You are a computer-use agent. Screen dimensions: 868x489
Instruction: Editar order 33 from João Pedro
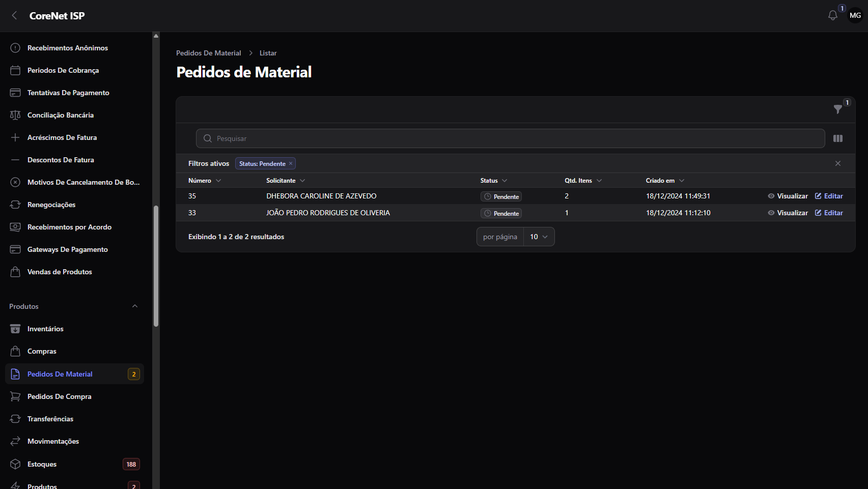coord(829,213)
